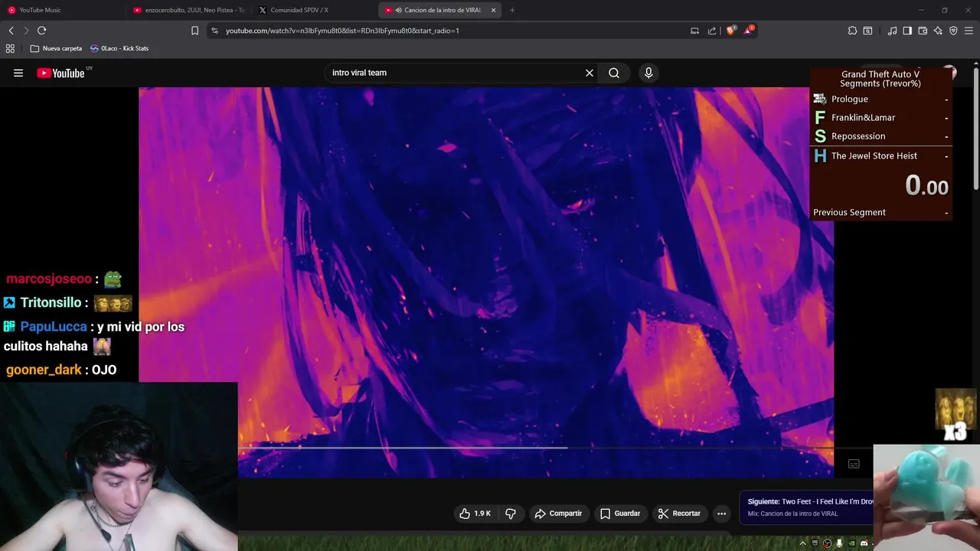Open Brave Rewards triangle icon
Viewport: 980px width, 551px height.
click(x=749, y=31)
